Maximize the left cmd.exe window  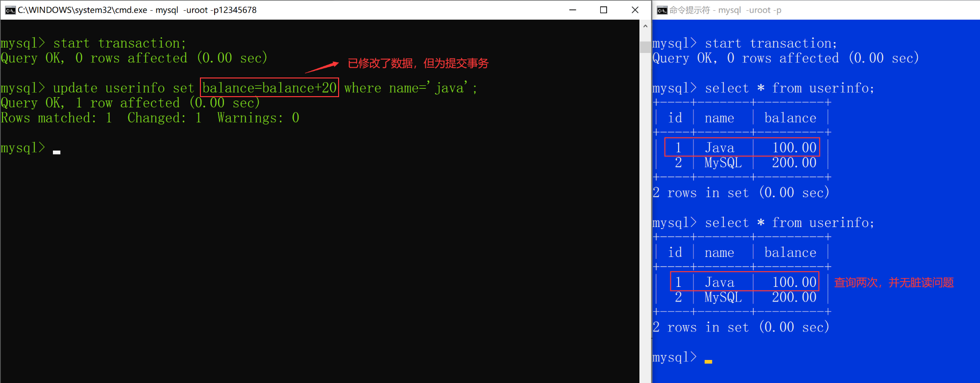[604, 10]
